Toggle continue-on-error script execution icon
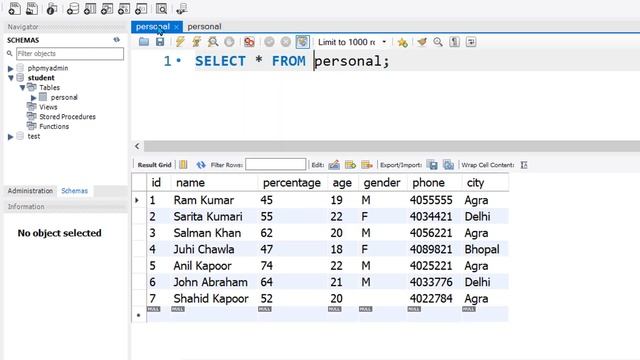 [x=249, y=42]
